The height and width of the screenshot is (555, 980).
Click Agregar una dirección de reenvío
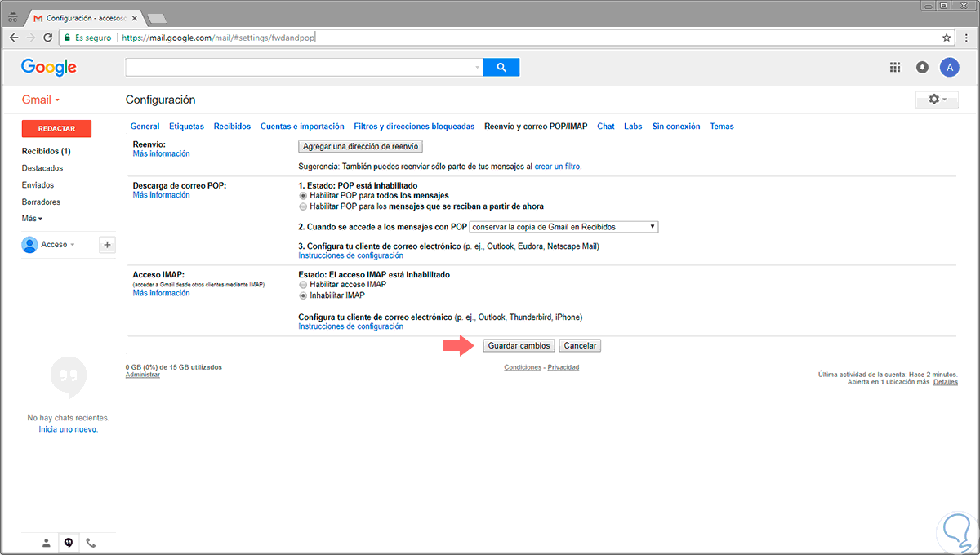coord(360,147)
